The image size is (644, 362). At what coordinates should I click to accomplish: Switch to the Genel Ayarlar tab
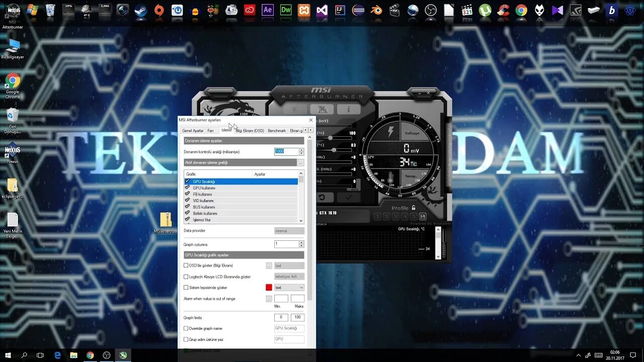coord(193,131)
